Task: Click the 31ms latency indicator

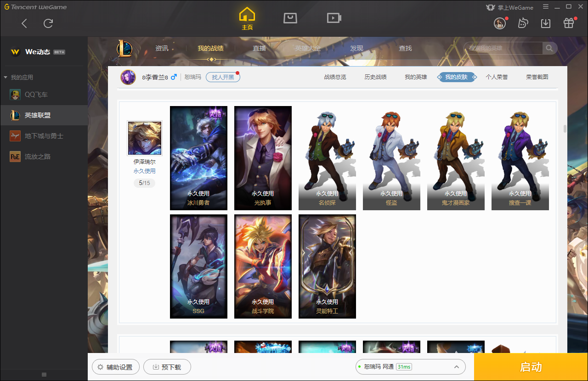Action: tap(404, 367)
